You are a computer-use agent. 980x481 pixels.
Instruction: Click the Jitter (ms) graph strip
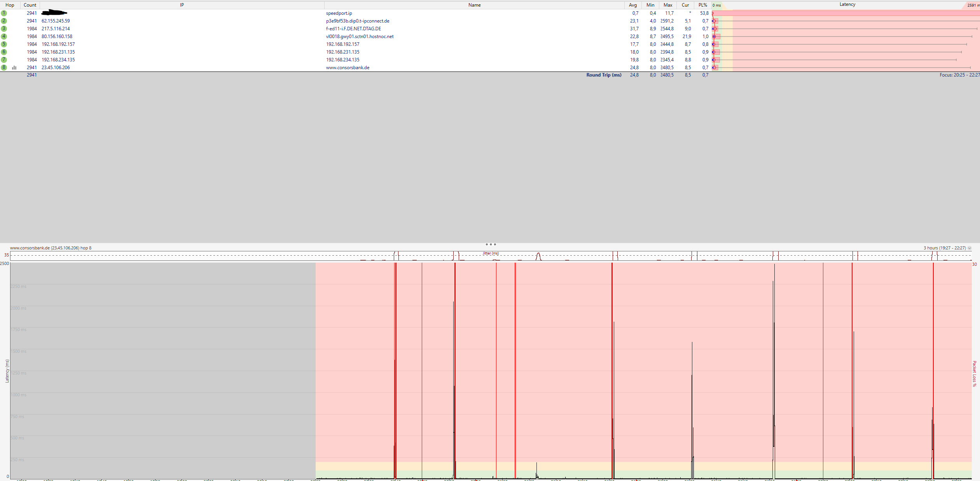(491, 256)
